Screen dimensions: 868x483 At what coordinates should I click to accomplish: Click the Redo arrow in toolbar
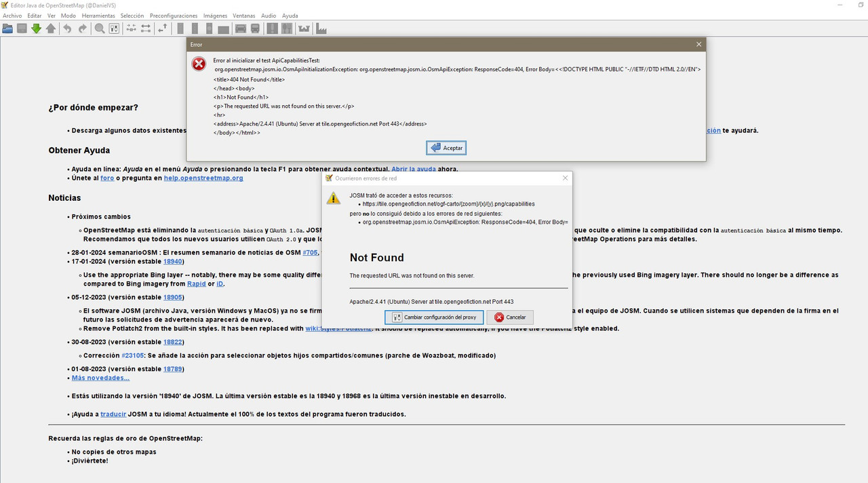[x=83, y=28]
